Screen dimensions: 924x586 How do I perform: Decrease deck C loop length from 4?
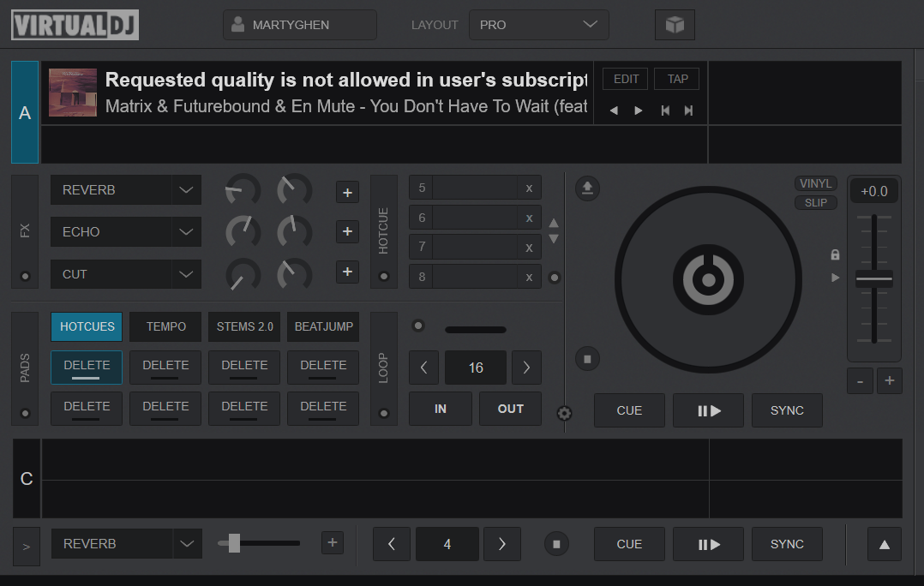[x=392, y=544]
